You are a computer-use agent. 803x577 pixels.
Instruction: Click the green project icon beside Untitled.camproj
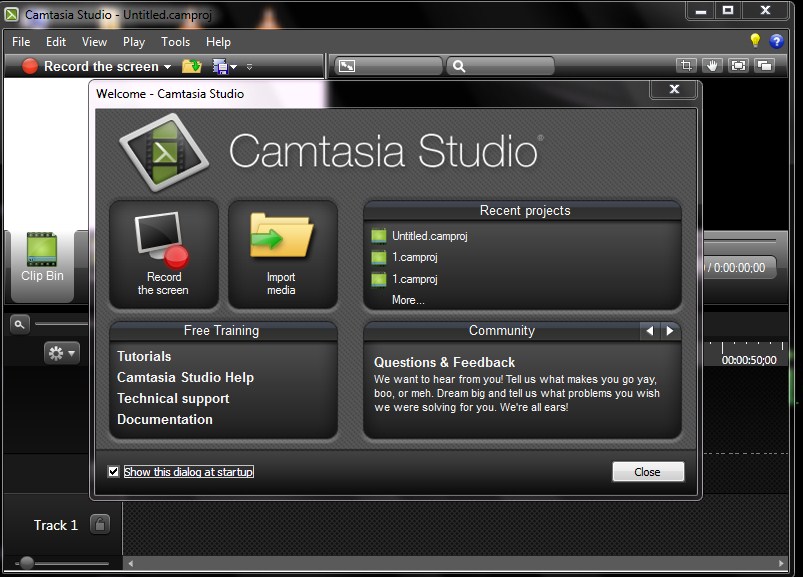coord(378,236)
